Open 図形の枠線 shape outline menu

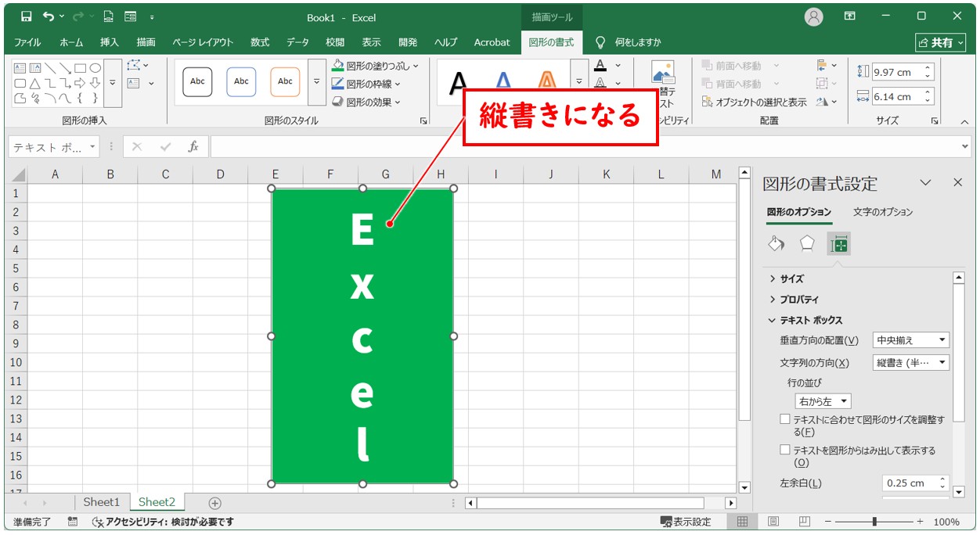tap(366, 84)
